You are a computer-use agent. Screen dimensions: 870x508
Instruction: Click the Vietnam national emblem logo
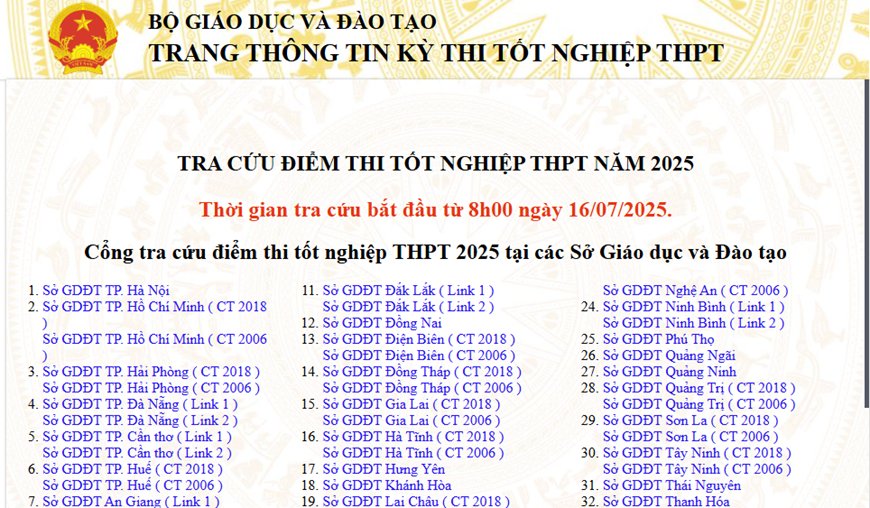point(83,37)
